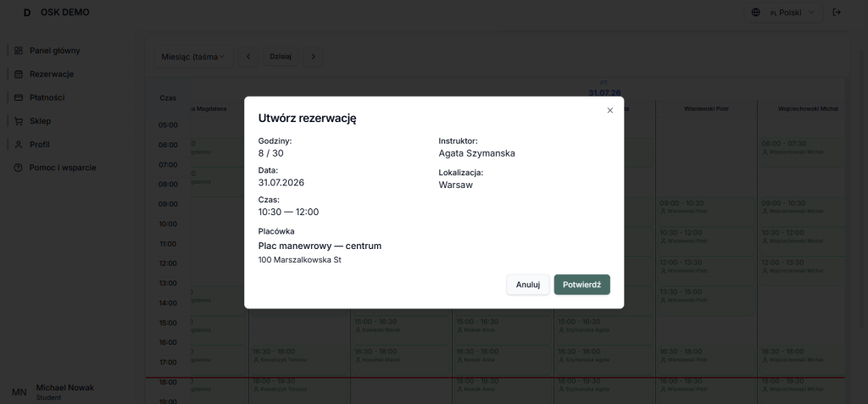Click Plac manewrowy — centrum text
This screenshot has height=404, width=868.
[320, 246]
